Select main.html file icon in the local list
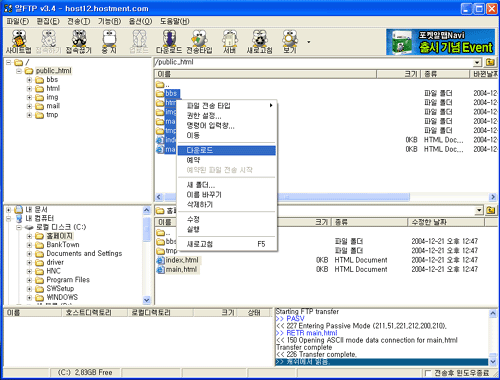Screen dimensions: 500x380 (x=160, y=269)
